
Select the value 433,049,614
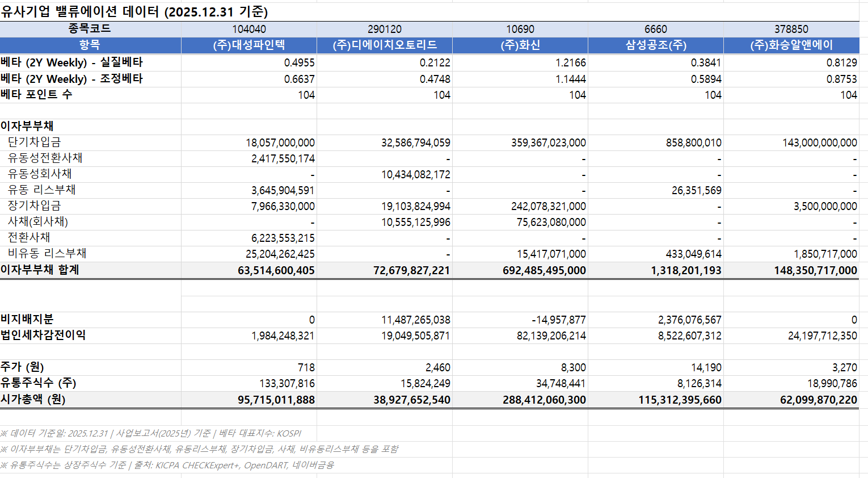694,254
